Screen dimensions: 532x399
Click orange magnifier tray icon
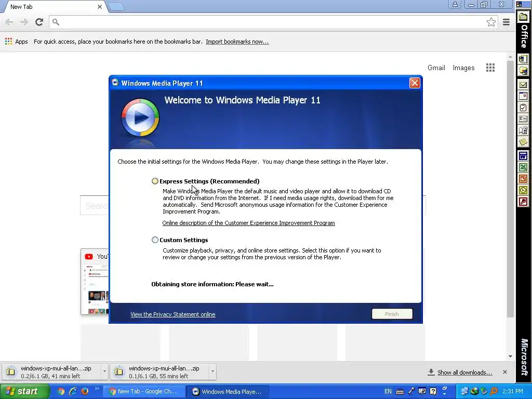click(x=494, y=391)
